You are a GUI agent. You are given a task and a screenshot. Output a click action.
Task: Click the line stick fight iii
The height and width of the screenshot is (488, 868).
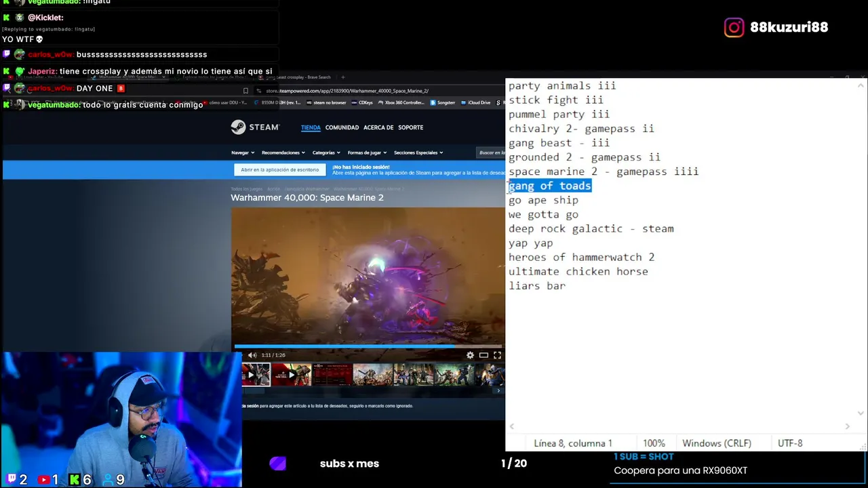(555, 100)
